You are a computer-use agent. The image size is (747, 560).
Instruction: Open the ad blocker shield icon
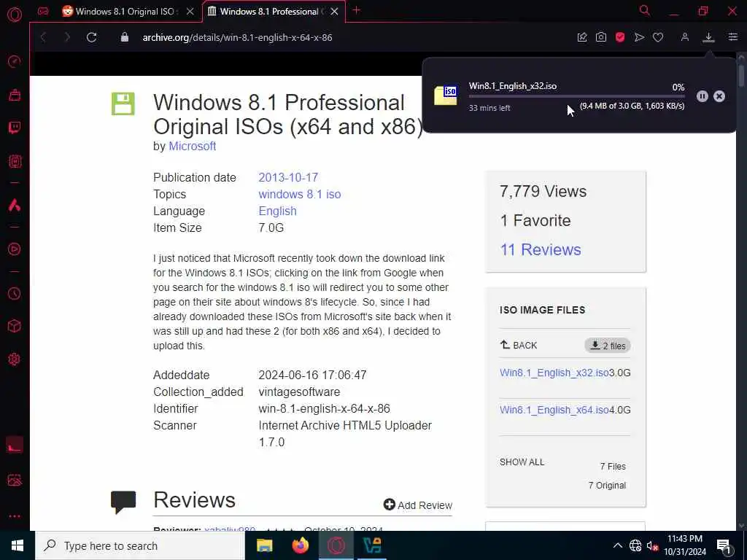pos(620,37)
